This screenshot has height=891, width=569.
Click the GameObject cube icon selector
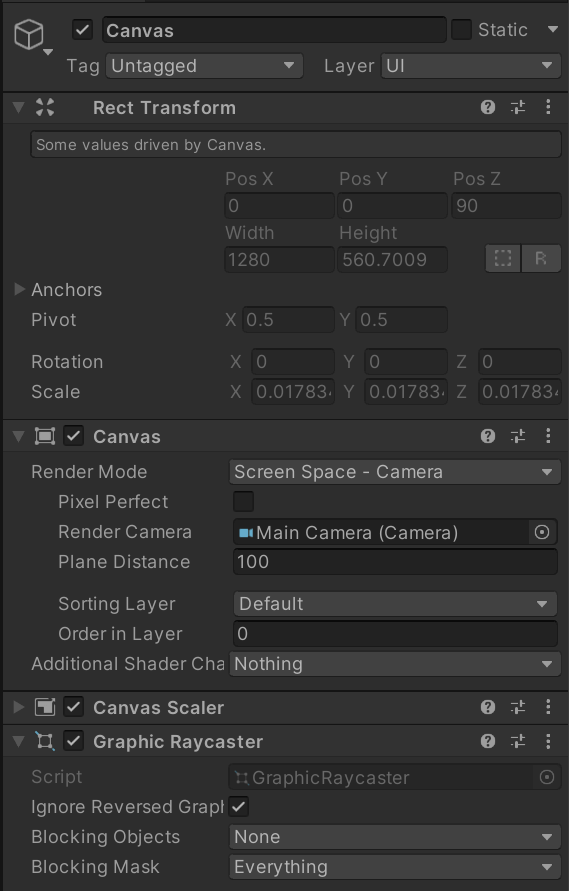(30, 35)
